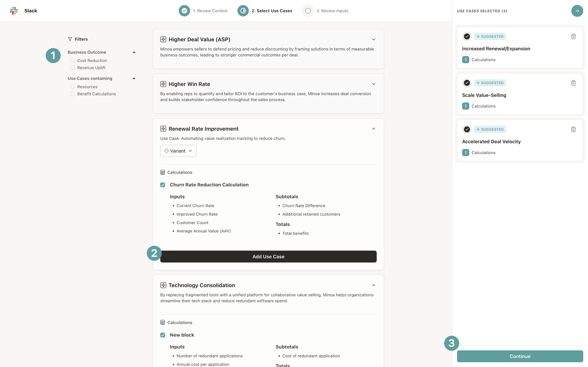Expand the Higher Deal Value (ASP) card
Image resolution: width=588 pixels, height=367 pixels.
point(373,39)
